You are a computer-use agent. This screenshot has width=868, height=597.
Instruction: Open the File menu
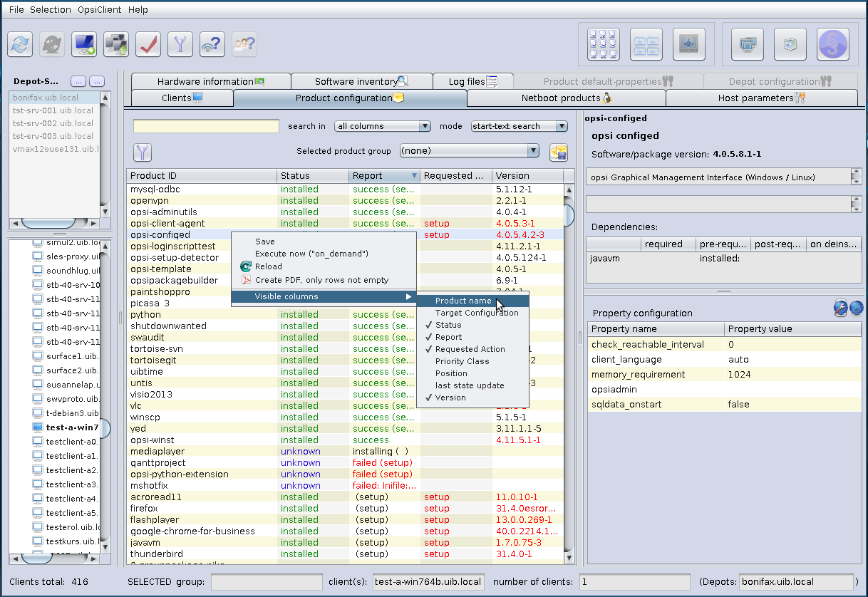[16, 9]
